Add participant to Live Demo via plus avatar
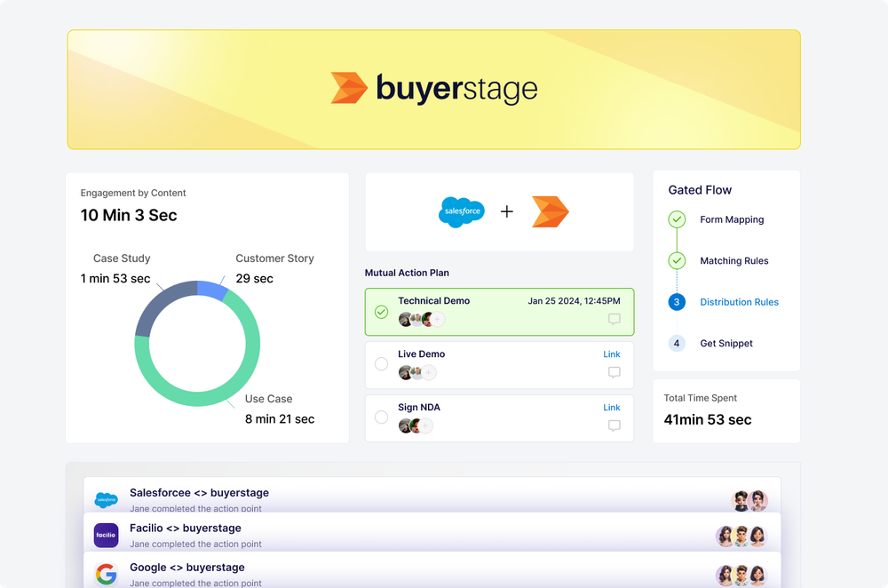 coord(429,373)
